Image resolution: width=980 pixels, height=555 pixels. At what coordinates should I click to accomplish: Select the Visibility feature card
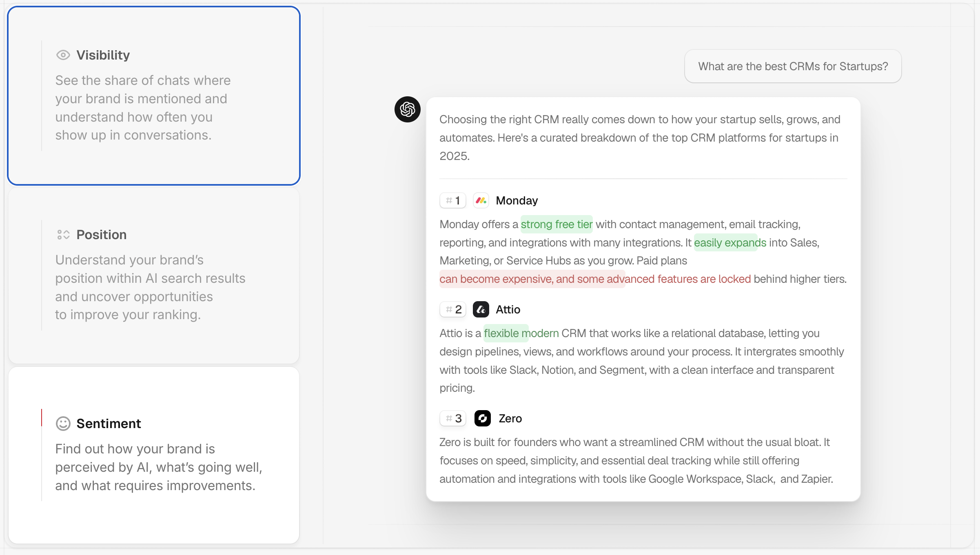click(x=154, y=95)
